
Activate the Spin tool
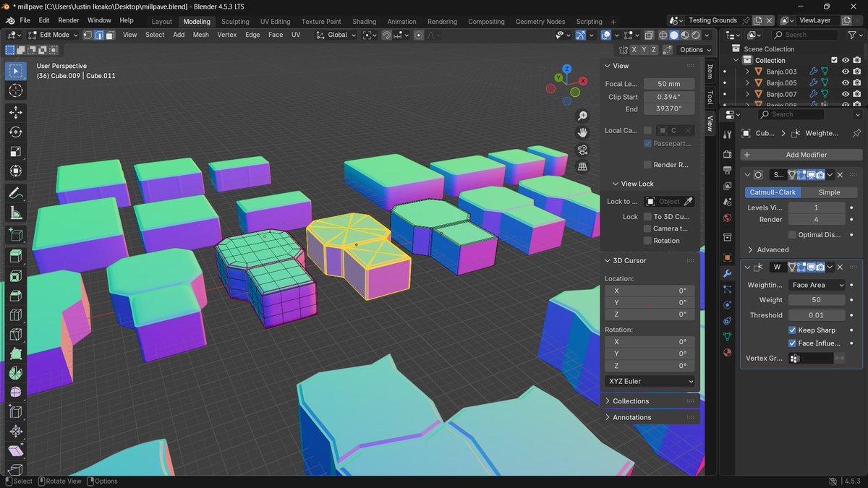[x=16, y=373]
